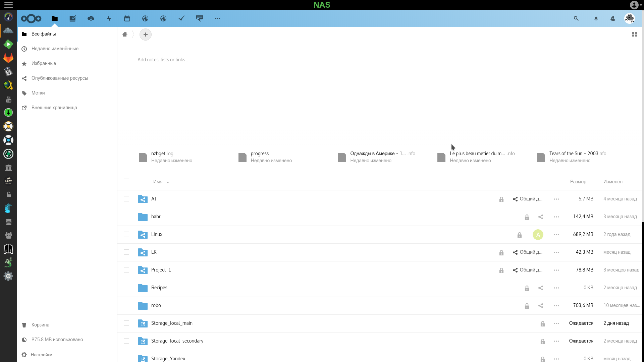Open actions menu for Linux folder
The image size is (644, 362).
tap(556, 235)
